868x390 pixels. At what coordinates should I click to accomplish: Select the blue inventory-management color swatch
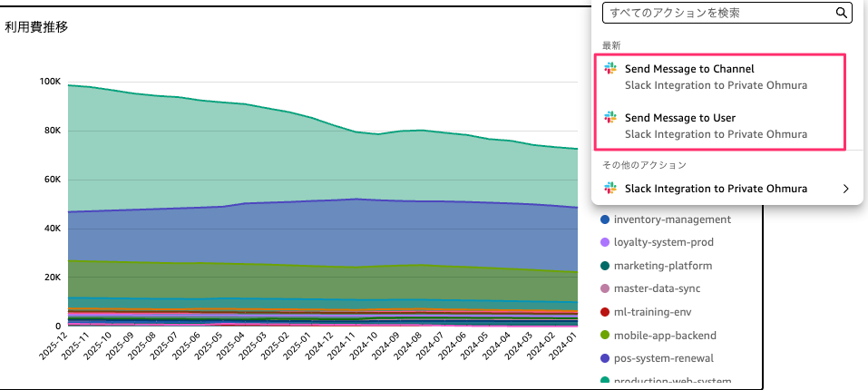(605, 219)
